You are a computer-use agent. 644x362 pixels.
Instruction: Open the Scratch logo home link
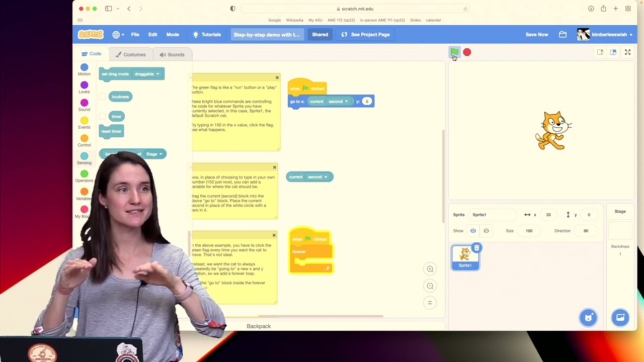coord(91,35)
